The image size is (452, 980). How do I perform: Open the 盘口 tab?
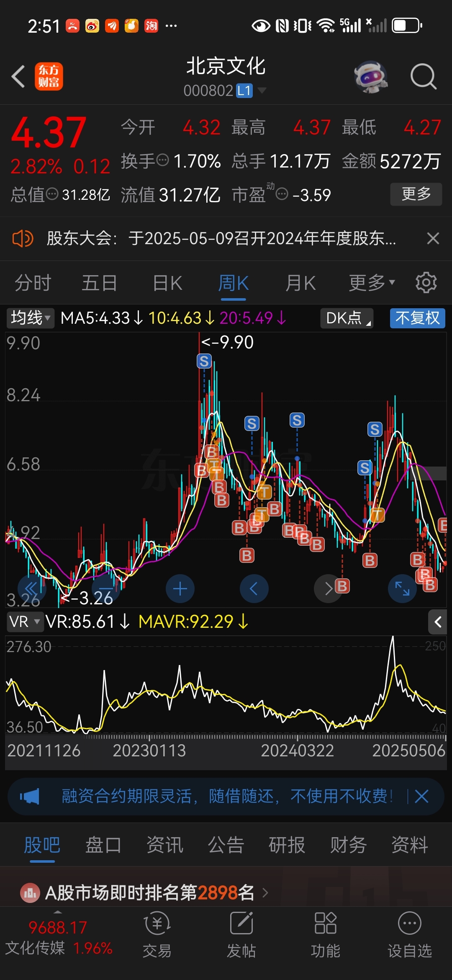(103, 845)
